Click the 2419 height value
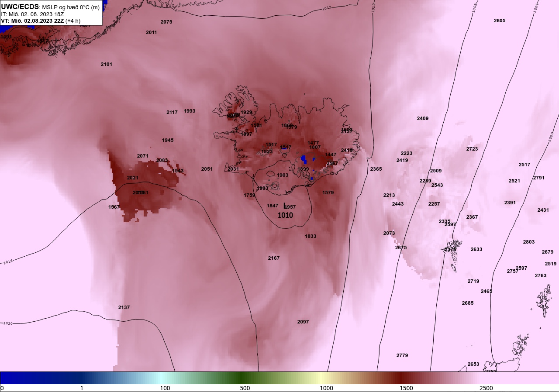The image size is (559, 392). point(402,160)
